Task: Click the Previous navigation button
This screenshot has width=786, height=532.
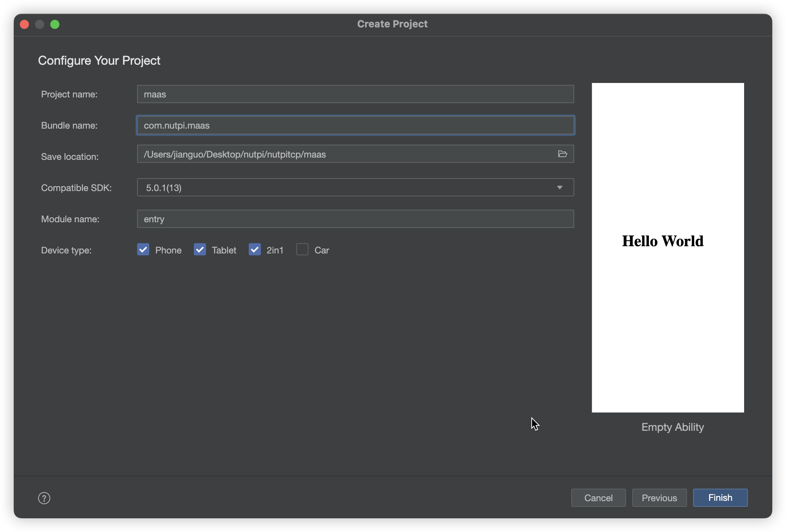Action: [x=660, y=498]
